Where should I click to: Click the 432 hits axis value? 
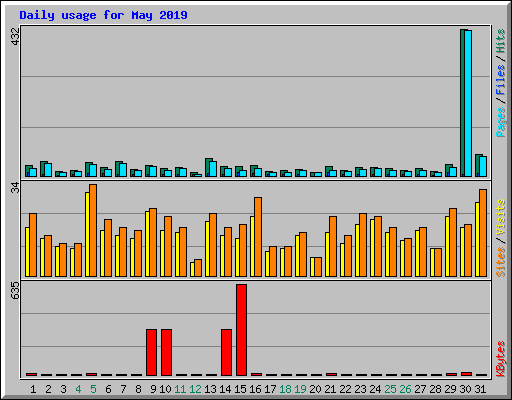coord(15,36)
